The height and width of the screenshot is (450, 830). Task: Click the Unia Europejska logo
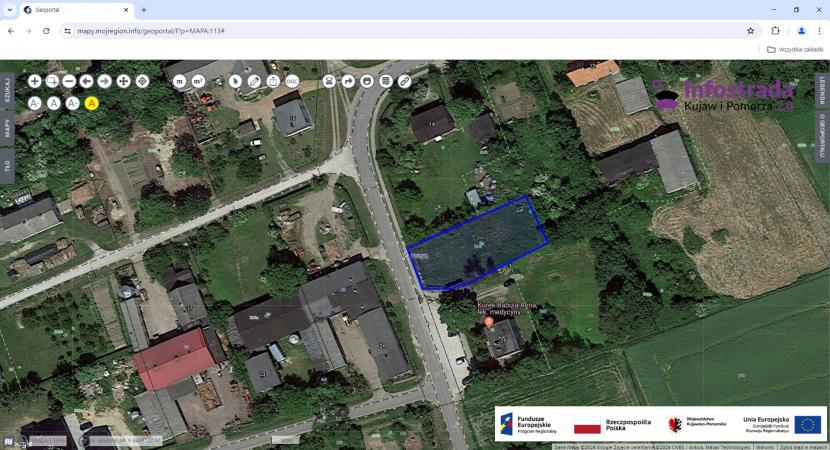tap(783, 424)
